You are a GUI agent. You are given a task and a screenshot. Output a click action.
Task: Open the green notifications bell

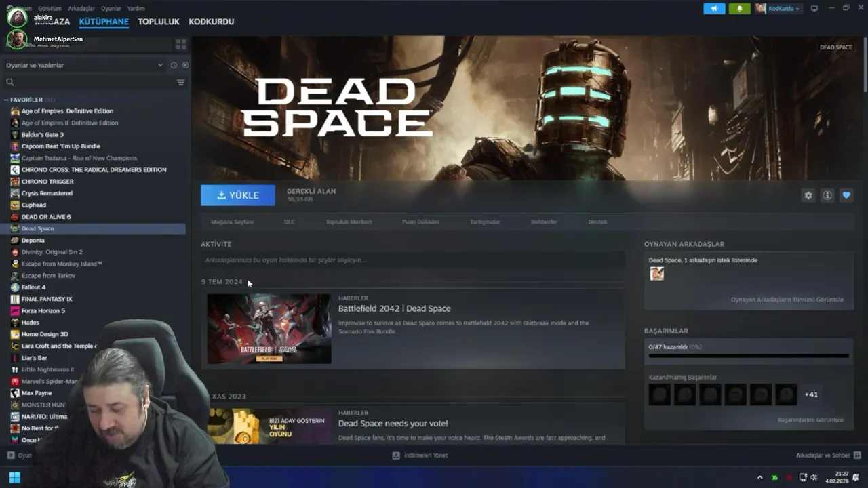(739, 9)
